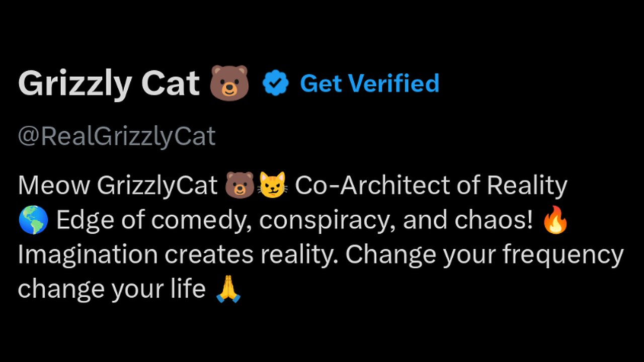
Task: Click the capitalized word Reality on first bio line
Action: 527,186
